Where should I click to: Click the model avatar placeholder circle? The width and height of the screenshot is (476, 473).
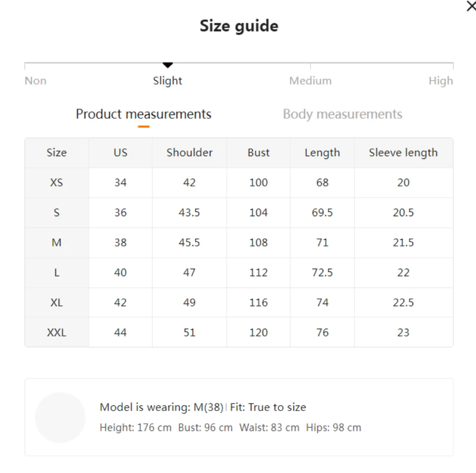[60, 417]
